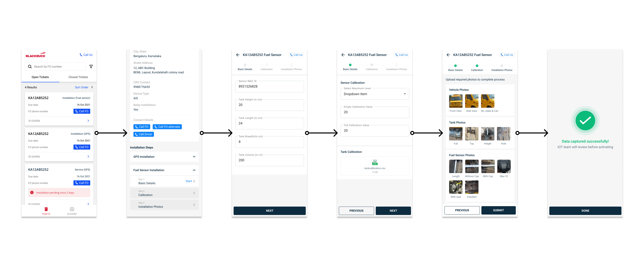This screenshot has width=644, height=276.
Task: Open the Full tank photo
Action: click(x=456, y=134)
